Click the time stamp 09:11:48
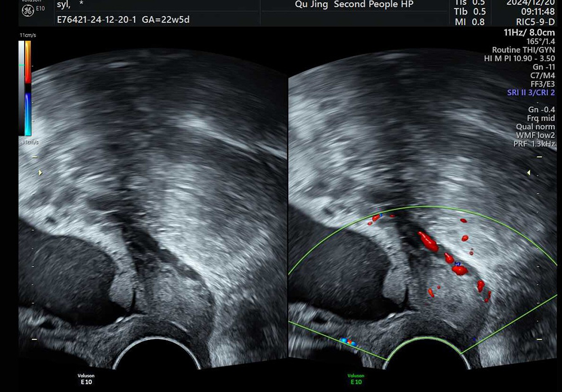562x392 pixels. (x=537, y=11)
